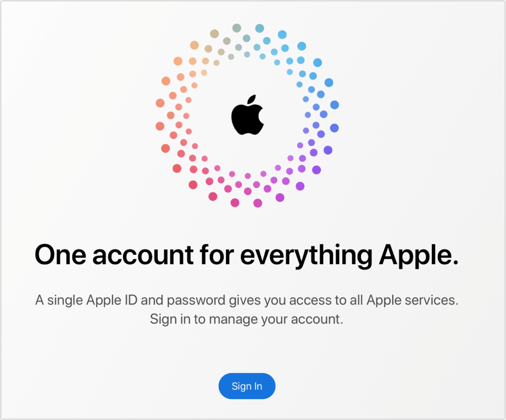This screenshot has width=506, height=420.
Task: Click the word "for" in the heading
Action: (217, 255)
